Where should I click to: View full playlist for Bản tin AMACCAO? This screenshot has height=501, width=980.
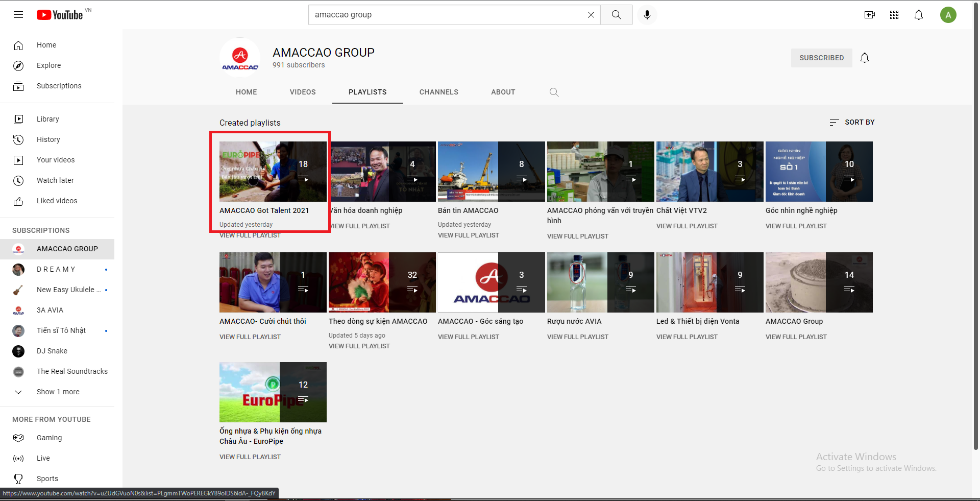point(469,235)
